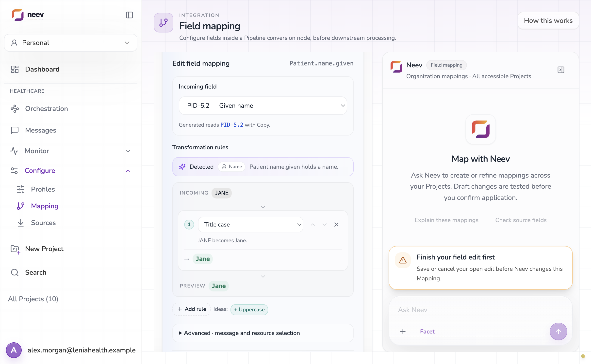Select Check source fields suggestion
The height and width of the screenshot is (364, 591).
click(x=521, y=220)
